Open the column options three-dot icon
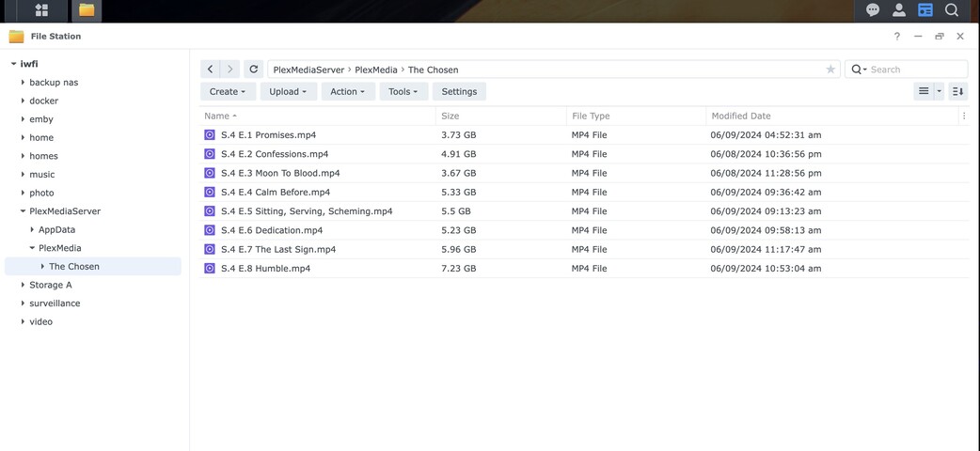Screen dimensions: 980x451 click(964, 116)
